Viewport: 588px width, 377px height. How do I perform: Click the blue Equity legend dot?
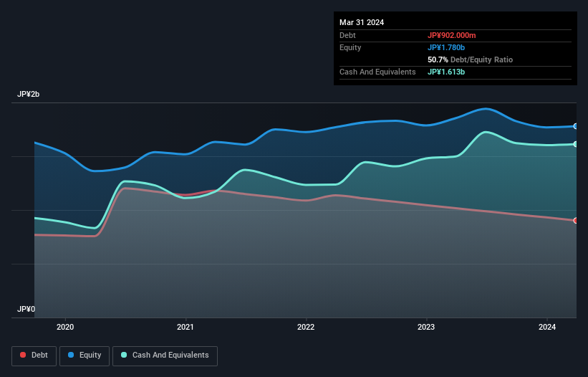click(71, 355)
